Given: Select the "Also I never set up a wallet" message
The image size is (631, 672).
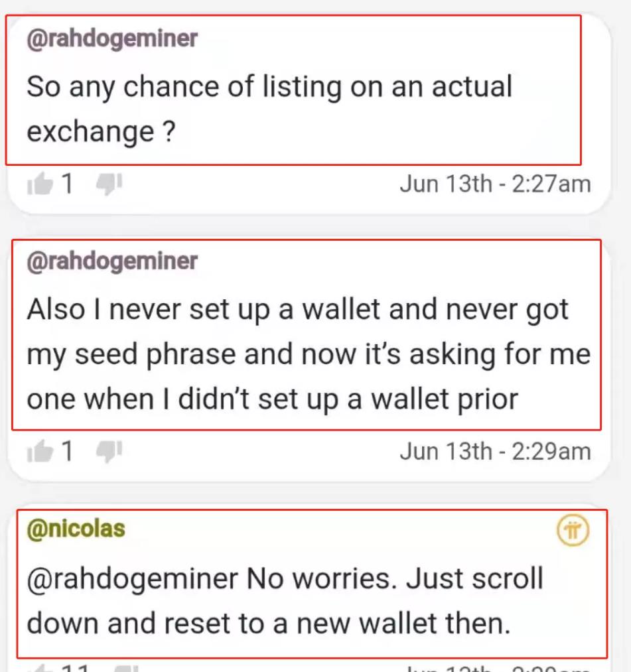Looking at the screenshot, I should tap(307, 355).
